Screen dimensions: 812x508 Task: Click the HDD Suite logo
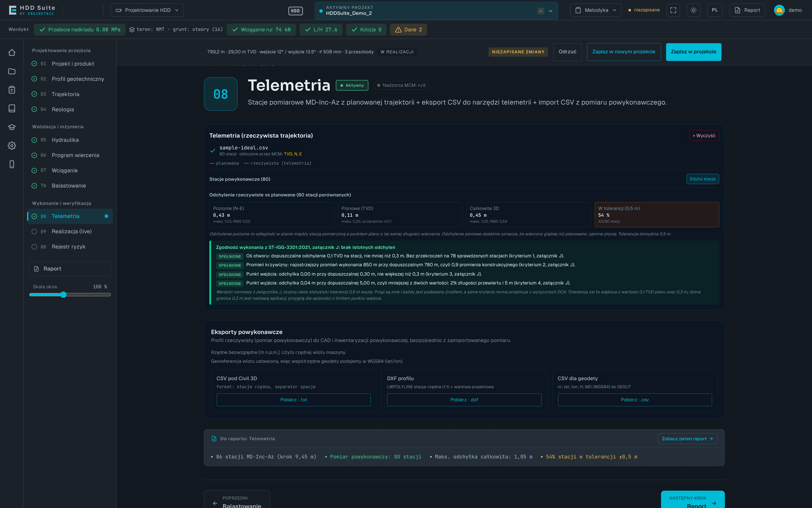coord(32,10)
